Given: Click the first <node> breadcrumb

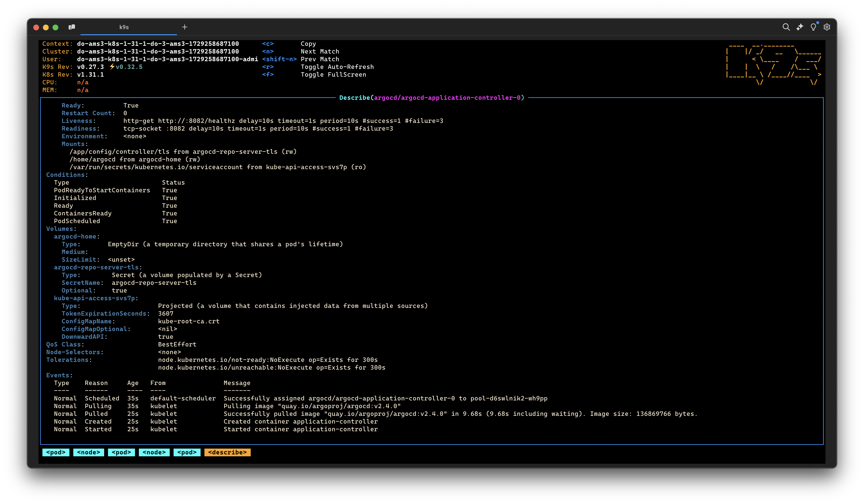Looking at the screenshot, I should point(88,452).
